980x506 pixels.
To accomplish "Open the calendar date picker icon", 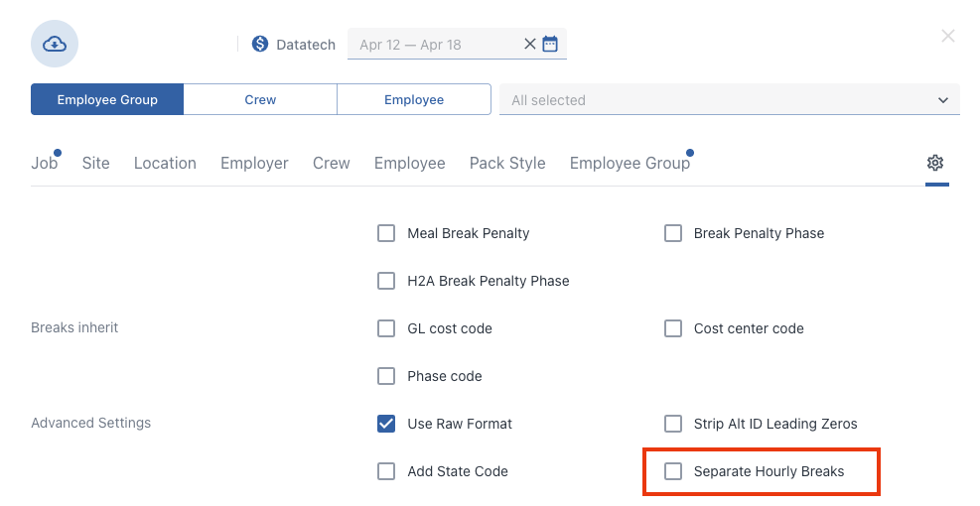I will [550, 44].
